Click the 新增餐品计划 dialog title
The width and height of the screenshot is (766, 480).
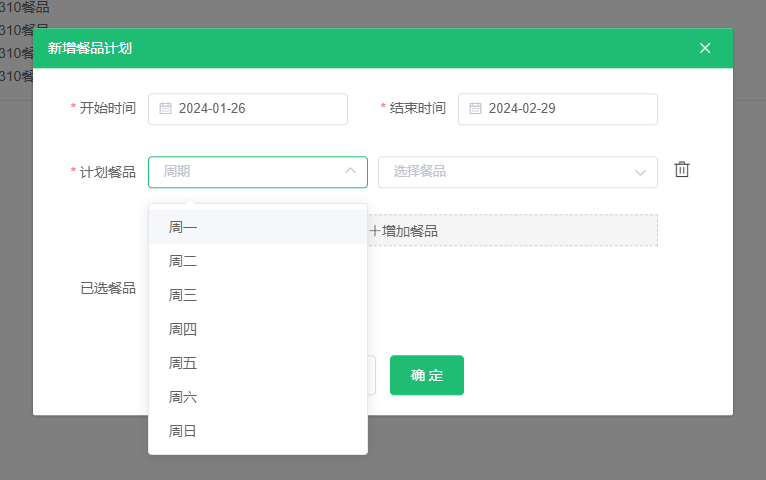click(90, 48)
